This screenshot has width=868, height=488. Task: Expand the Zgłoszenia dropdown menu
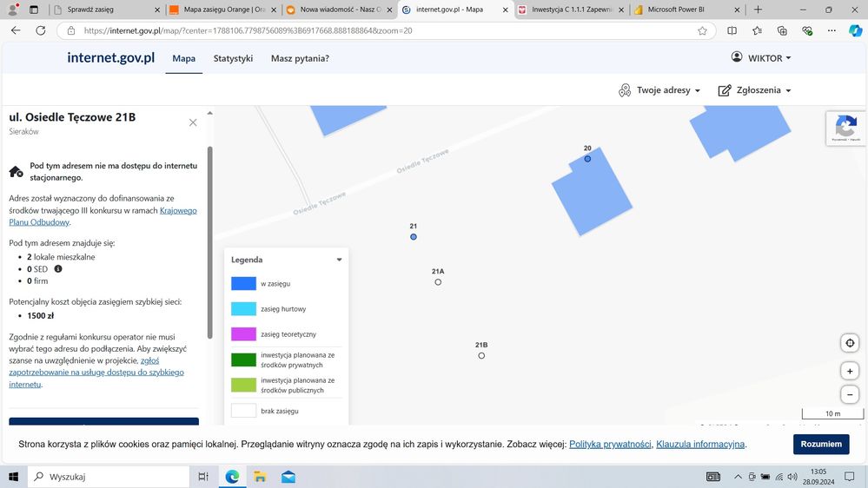754,90
